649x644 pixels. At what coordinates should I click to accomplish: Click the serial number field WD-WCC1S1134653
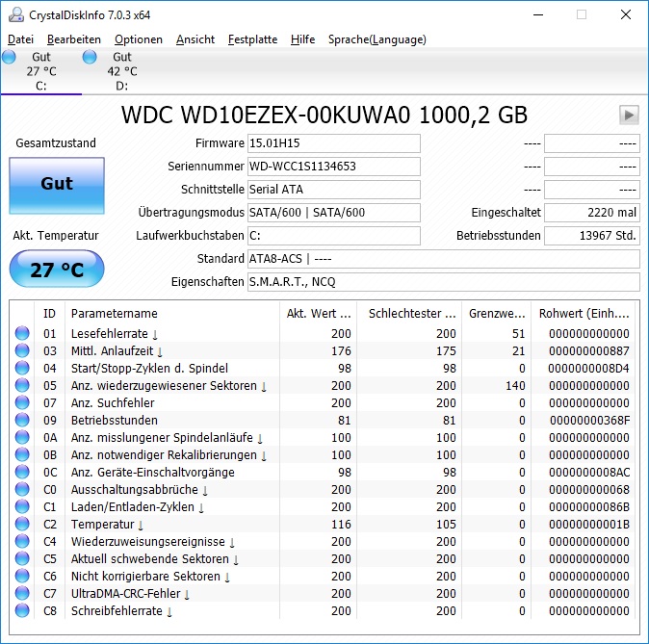(334, 167)
